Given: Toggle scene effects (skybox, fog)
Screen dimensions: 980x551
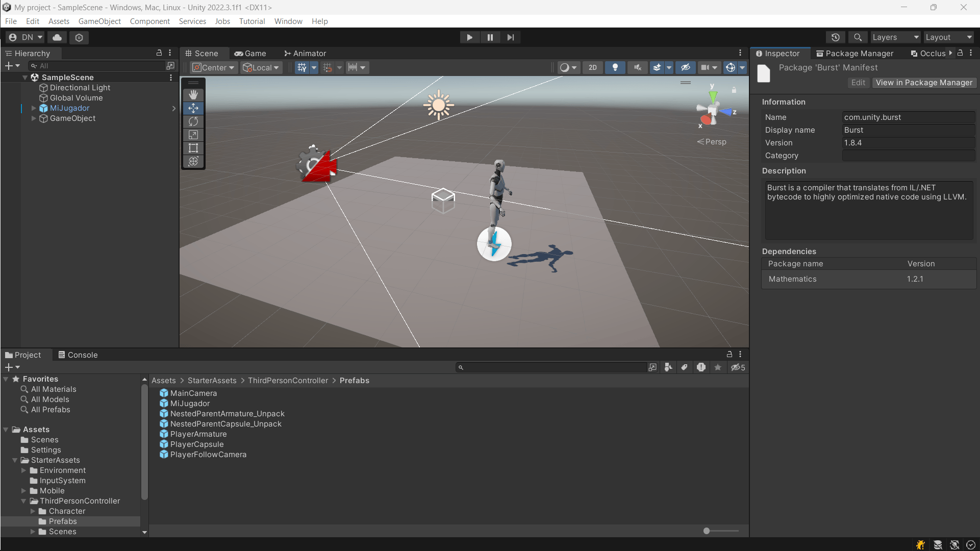Looking at the screenshot, I should pos(657,67).
